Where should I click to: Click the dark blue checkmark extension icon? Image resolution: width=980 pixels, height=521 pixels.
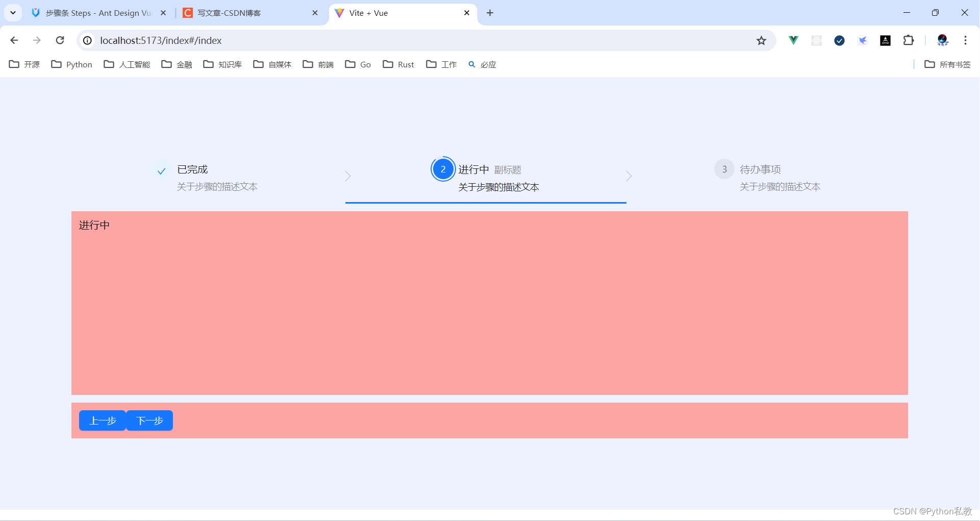[839, 40]
